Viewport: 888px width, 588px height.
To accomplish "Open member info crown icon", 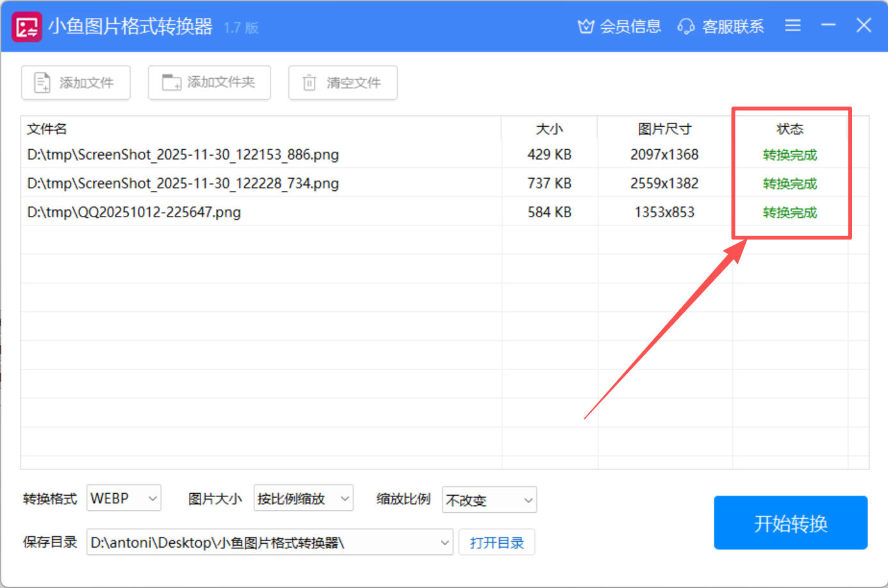I will (586, 26).
